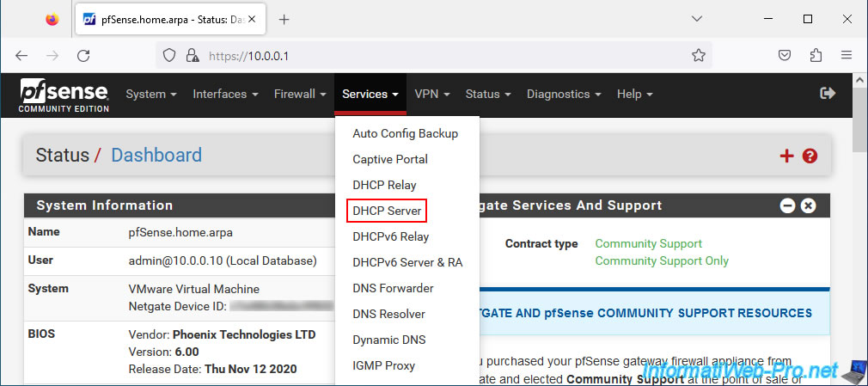Click Release Date Thu Nov 12 2020
This screenshot has width=868, height=386.
click(x=212, y=369)
